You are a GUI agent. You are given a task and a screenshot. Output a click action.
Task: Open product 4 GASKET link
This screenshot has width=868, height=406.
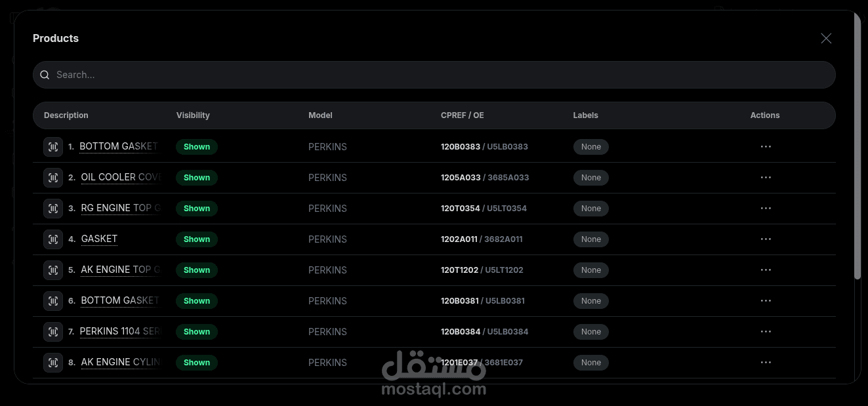(99, 239)
